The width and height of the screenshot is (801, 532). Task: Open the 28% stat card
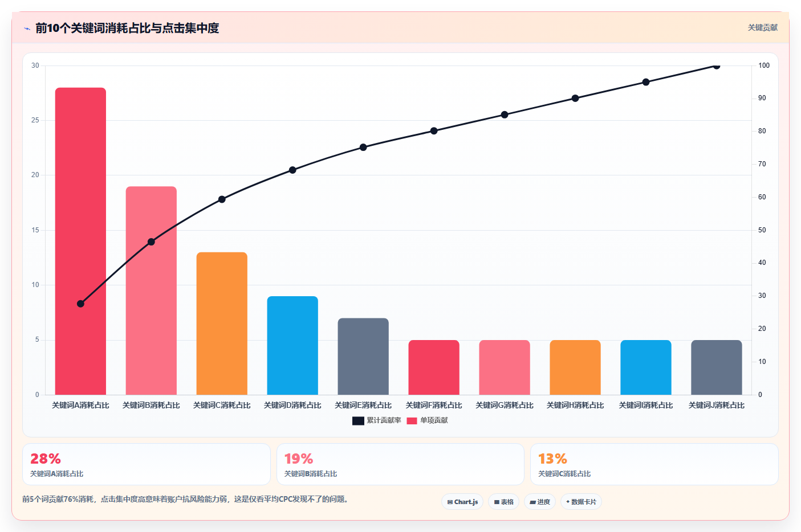pyautogui.click(x=147, y=464)
